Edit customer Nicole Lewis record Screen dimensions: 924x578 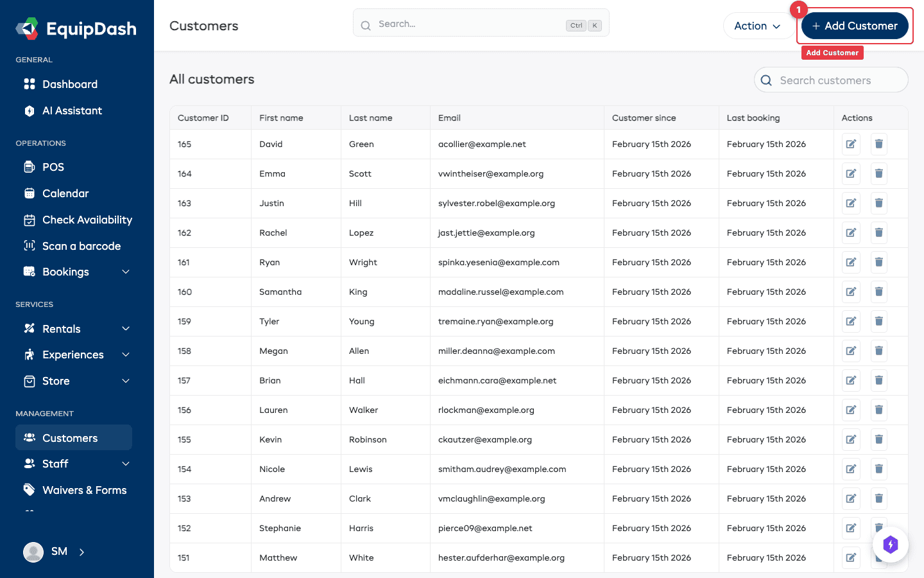pyautogui.click(x=851, y=469)
